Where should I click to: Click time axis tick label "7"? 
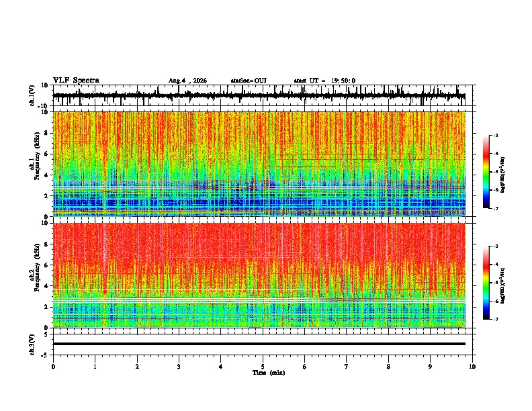[347, 367]
